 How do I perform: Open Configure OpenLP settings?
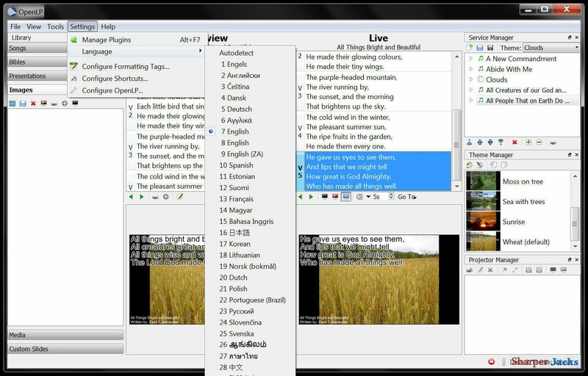(137, 90)
